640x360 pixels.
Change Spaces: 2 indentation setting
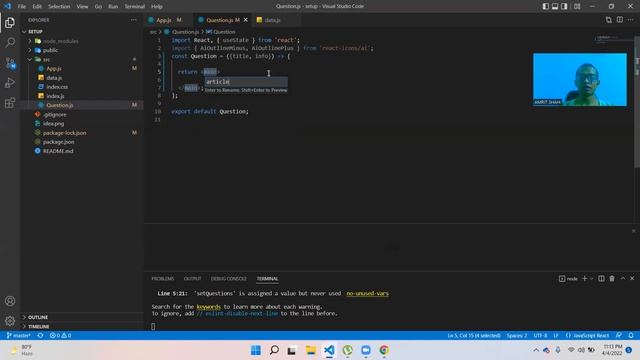(517, 335)
